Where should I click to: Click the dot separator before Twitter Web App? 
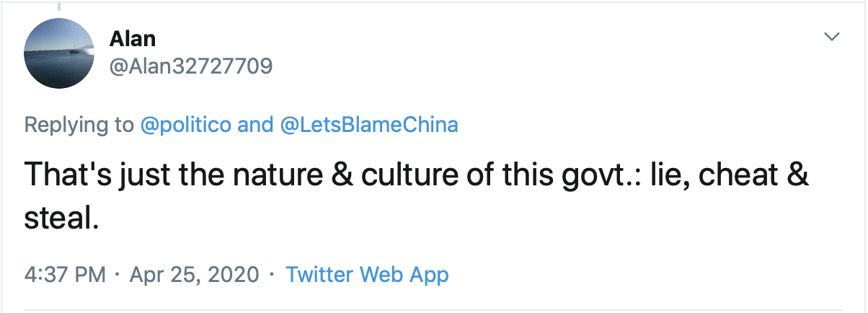(271, 275)
